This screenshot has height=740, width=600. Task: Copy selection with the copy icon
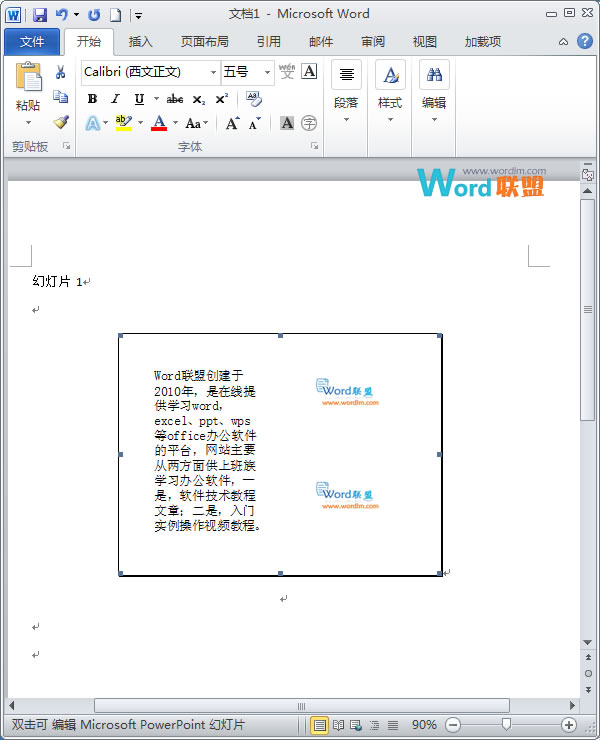(60, 97)
